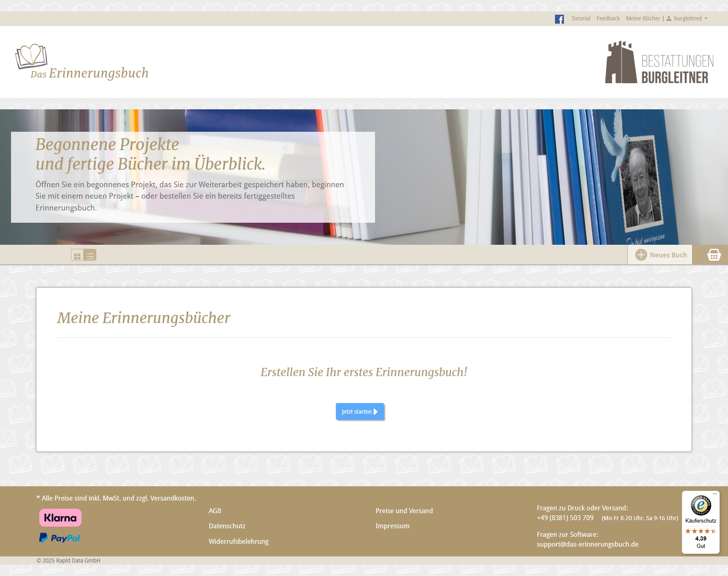The image size is (728, 576).
Task: Open Trusted Shops badge options dots
Action: coord(715,494)
